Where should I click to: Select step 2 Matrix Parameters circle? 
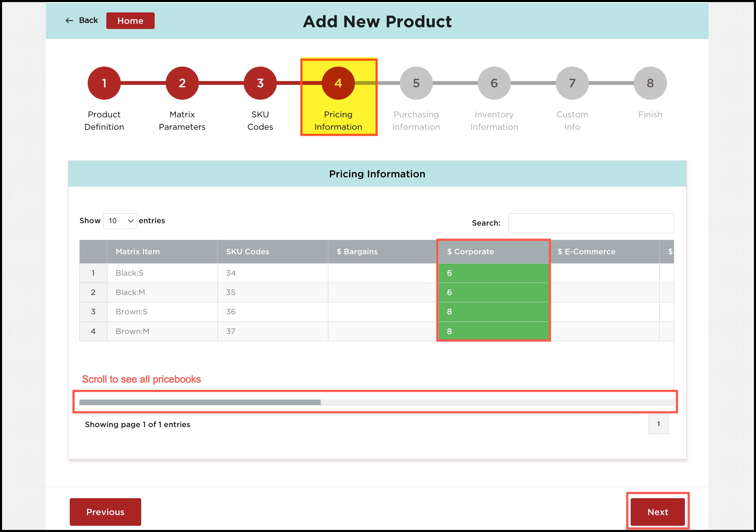[182, 83]
